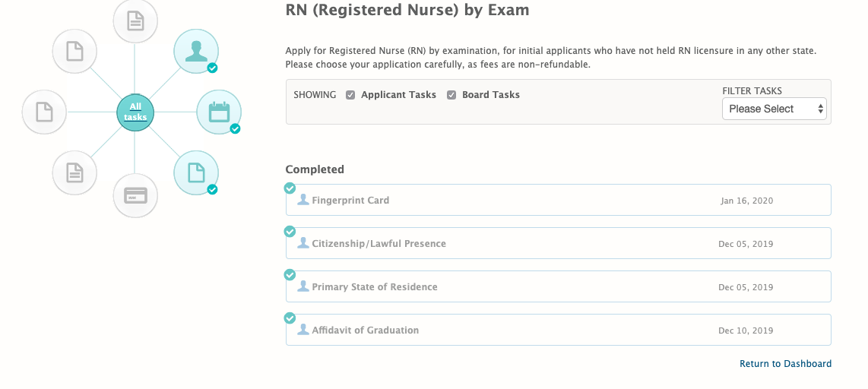Screen dimensions: 868x389
Task: Click the gray lined document icon at lower-left
Action: [x=74, y=172]
